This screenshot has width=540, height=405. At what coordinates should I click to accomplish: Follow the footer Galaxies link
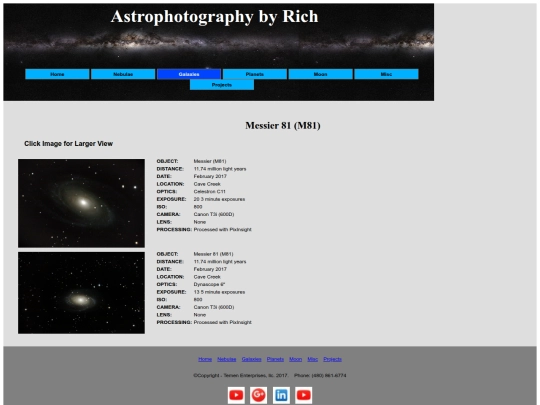pos(251,359)
